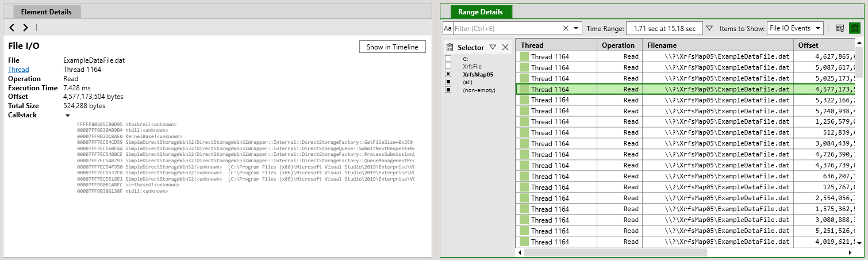The width and height of the screenshot is (868, 260).
Task: Select the row with offset 2,554,056
Action: [x=685, y=198]
